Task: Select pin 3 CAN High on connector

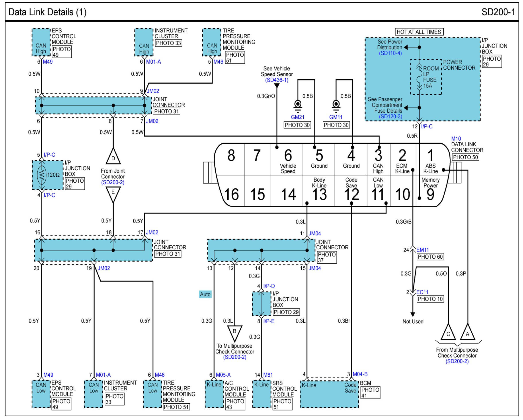Action: (378, 159)
